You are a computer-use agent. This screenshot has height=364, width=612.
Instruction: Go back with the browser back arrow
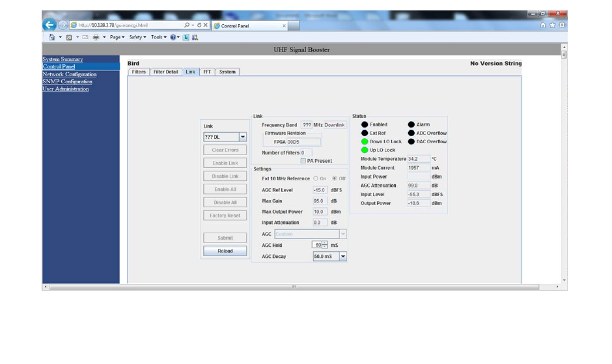coord(49,25)
